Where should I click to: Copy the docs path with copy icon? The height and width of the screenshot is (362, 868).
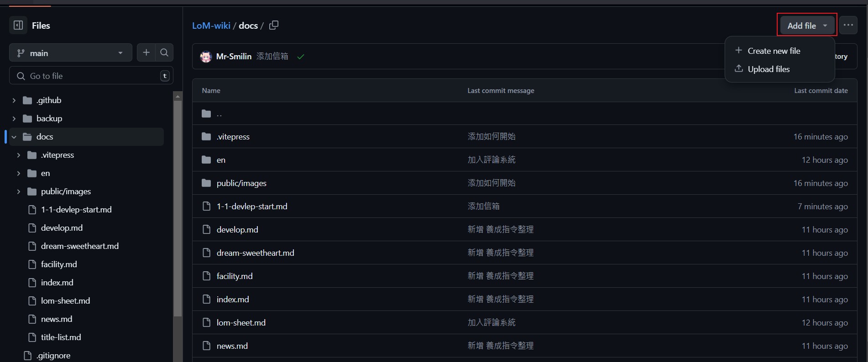click(x=274, y=26)
